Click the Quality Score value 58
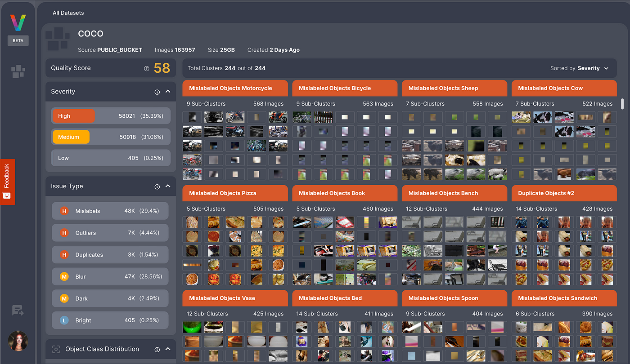The width and height of the screenshot is (630, 364). click(x=162, y=68)
